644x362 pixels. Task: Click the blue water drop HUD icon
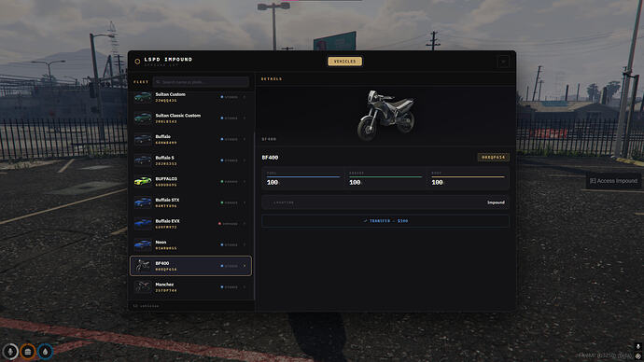click(x=45, y=352)
